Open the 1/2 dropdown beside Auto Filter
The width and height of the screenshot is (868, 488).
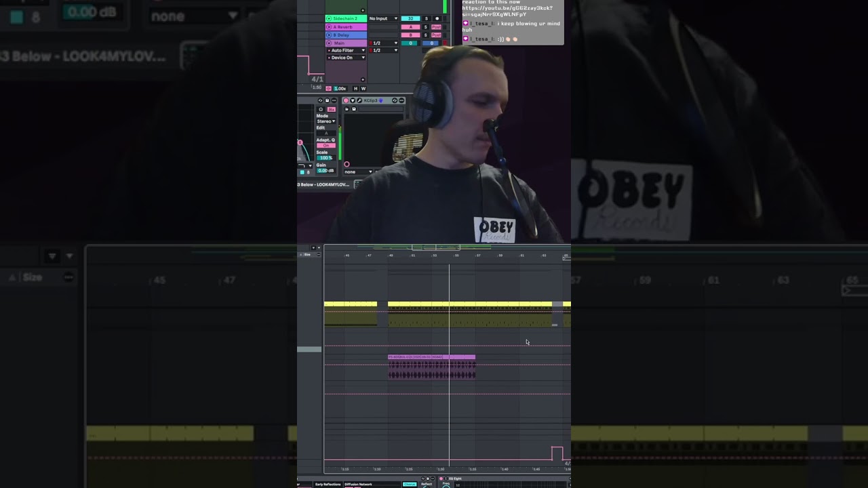tap(384, 50)
